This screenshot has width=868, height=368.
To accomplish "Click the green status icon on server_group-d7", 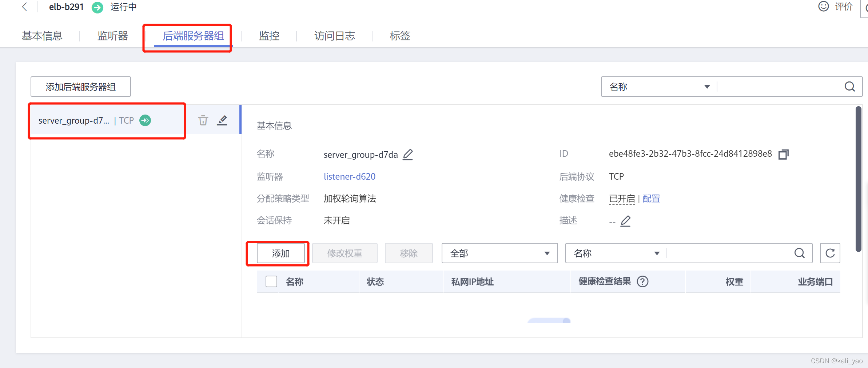I will coord(145,120).
